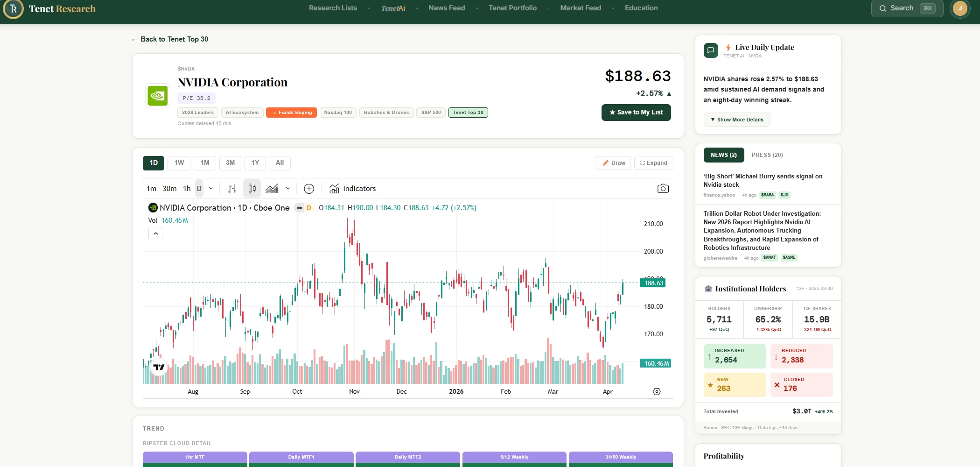Image resolution: width=980 pixels, height=467 pixels.
Task: Open the TenetAi nav item
Action: click(x=393, y=8)
